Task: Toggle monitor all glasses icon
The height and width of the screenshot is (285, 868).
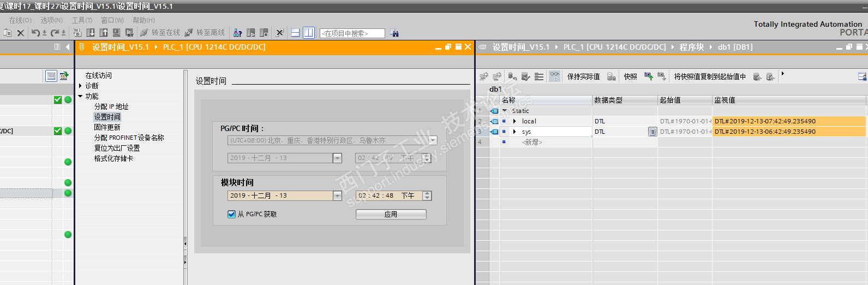Action: tap(554, 76)
